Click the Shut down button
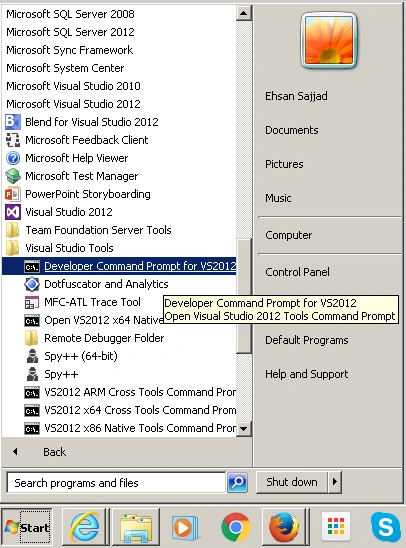 (292, 482)
